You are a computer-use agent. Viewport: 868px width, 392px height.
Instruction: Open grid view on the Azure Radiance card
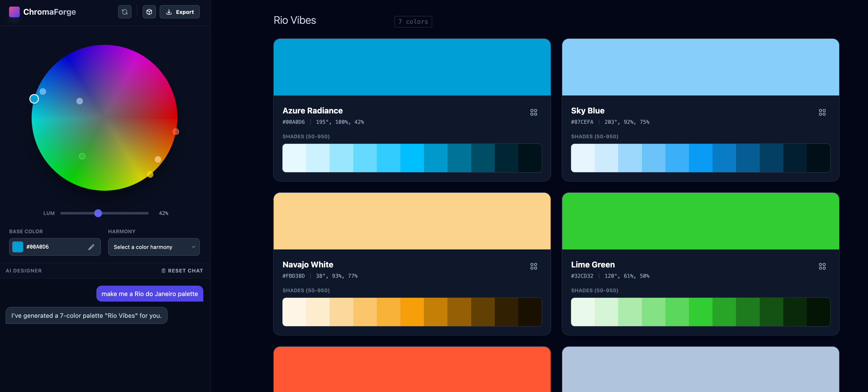click(x=534, y=112)
